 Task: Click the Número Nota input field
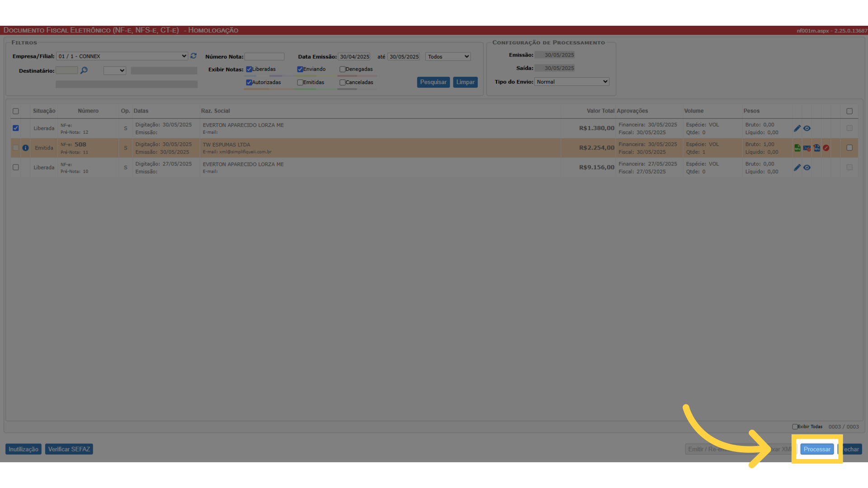tap(264, 56)
